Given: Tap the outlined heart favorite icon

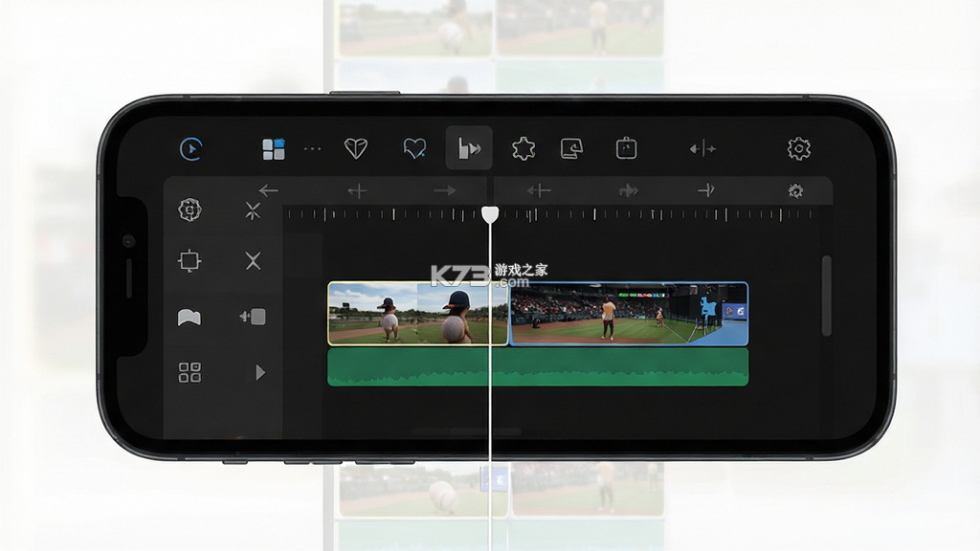Looking at the screenshot, I should (x=414, y=148).
